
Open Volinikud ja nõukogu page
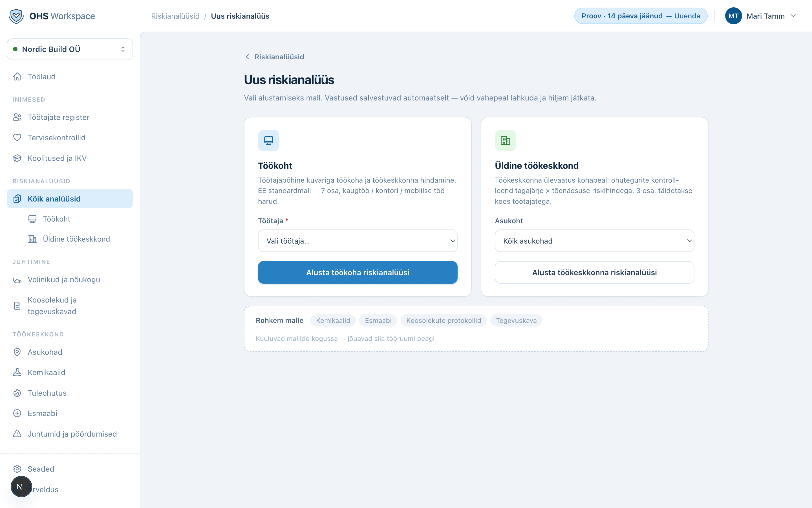pos(70,279)
